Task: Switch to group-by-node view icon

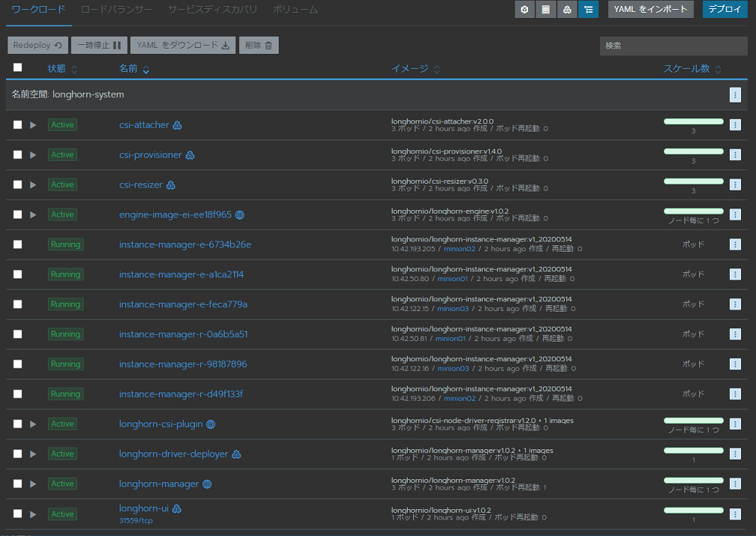Action: [x=567, y=10]
